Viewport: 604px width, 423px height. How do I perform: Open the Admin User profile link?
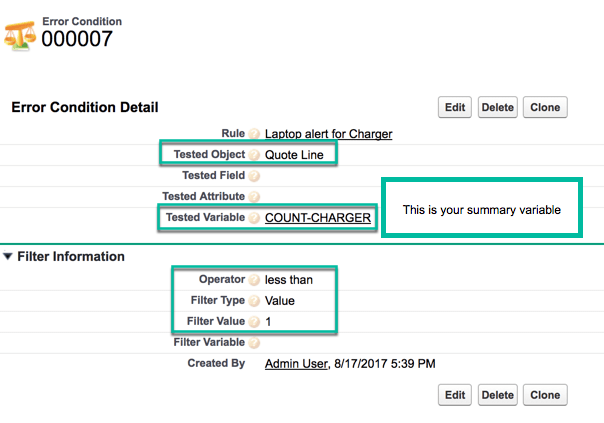[296, 364]
